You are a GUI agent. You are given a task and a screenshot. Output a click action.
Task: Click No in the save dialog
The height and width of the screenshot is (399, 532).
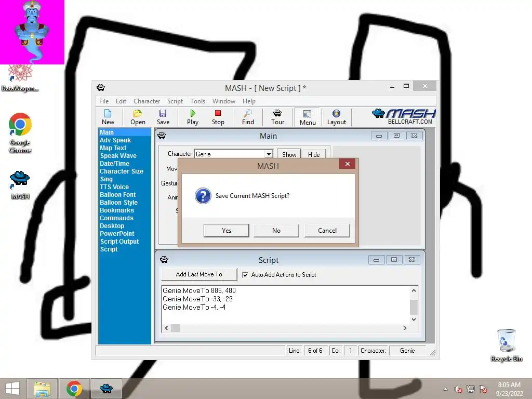[276, 230]
